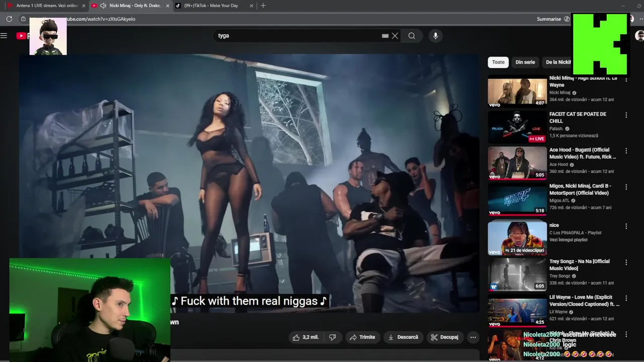Close the Antena 1 LIVE stream tab

pyautogui.click(x=84, y=6)
